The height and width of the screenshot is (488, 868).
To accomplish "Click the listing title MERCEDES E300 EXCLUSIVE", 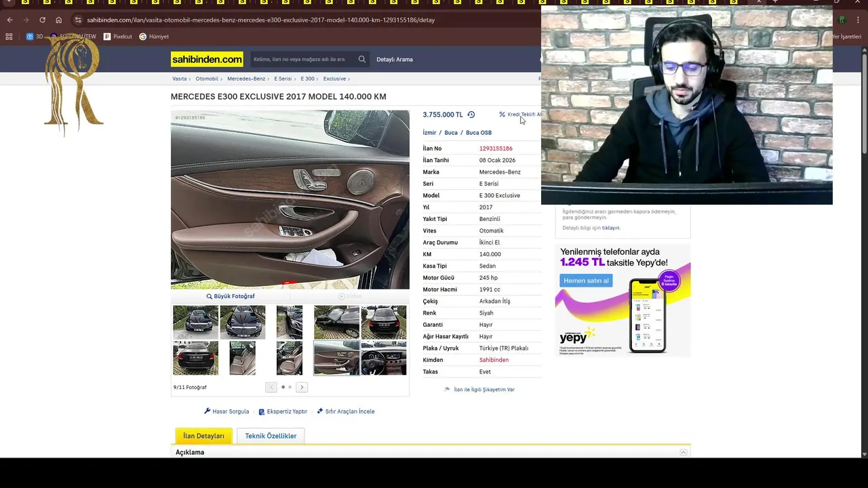I will [279, 96].
